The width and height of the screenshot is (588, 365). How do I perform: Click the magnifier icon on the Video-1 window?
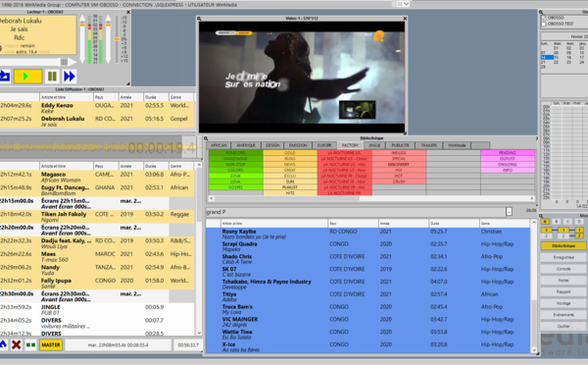click(200, 19)
